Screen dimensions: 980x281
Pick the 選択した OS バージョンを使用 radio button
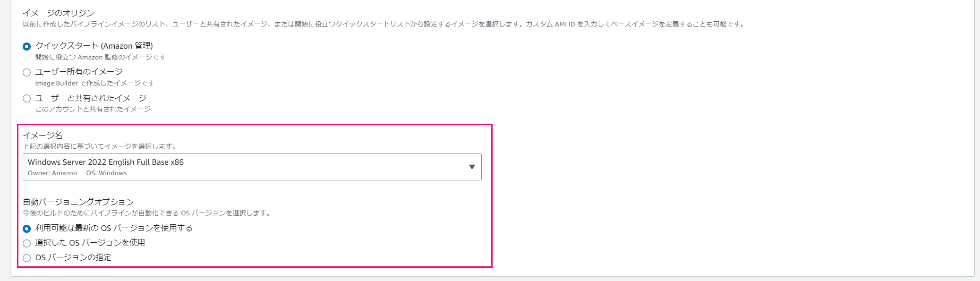[27, 243]
